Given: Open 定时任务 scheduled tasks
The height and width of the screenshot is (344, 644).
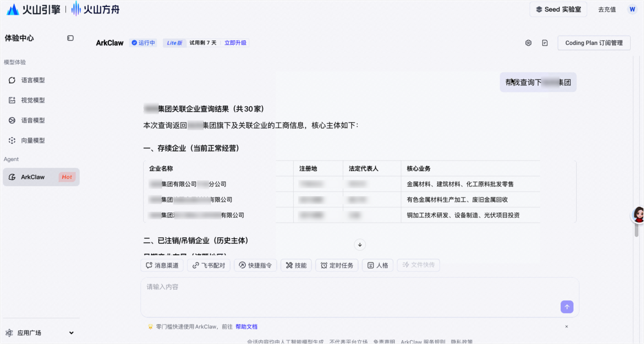Looking at the screenshot, I should click(337, 265).
